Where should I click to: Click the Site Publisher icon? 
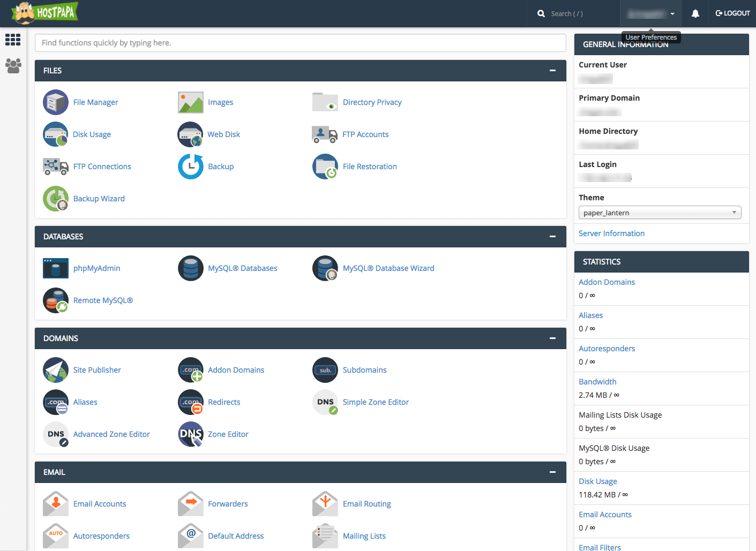pos(56,370)
